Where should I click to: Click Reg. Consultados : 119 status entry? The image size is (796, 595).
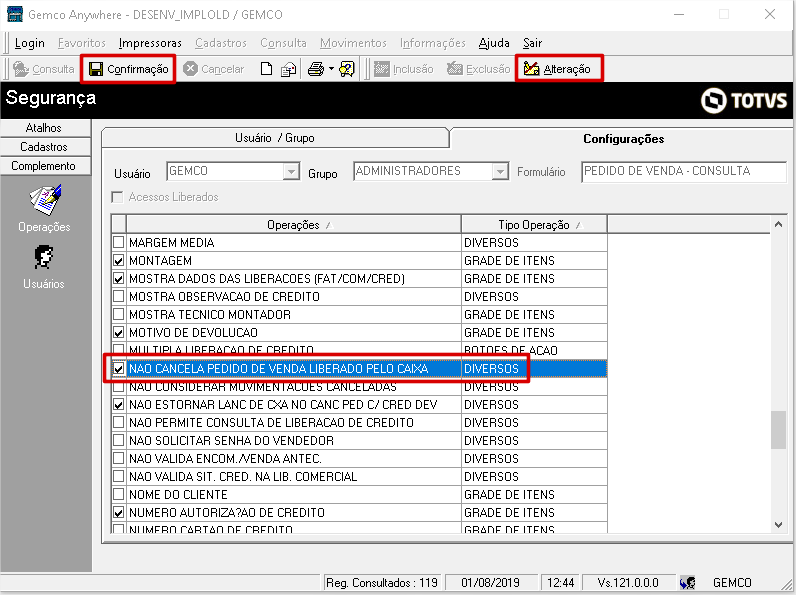coord(382,582)
